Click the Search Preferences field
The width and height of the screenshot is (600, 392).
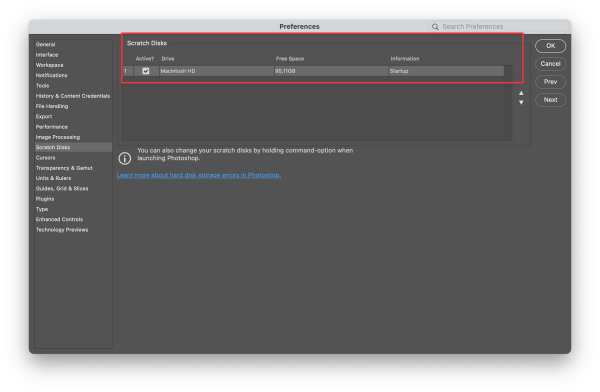coord(498,26)
